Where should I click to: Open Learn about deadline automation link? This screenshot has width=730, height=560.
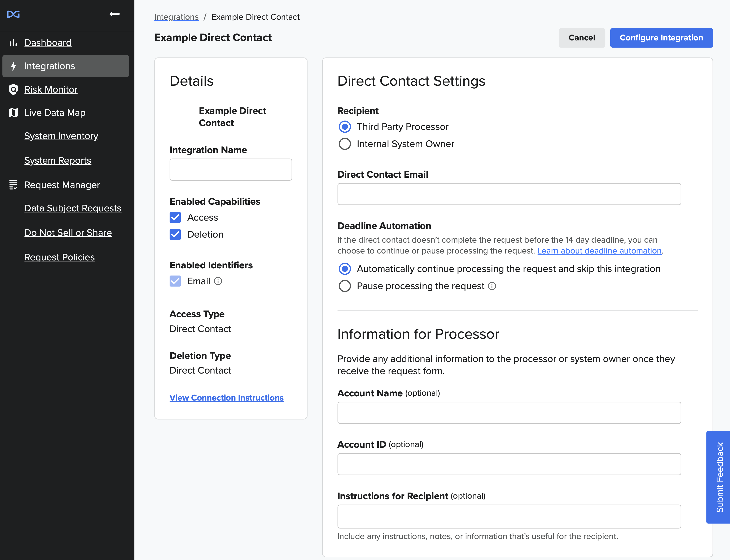599,251
